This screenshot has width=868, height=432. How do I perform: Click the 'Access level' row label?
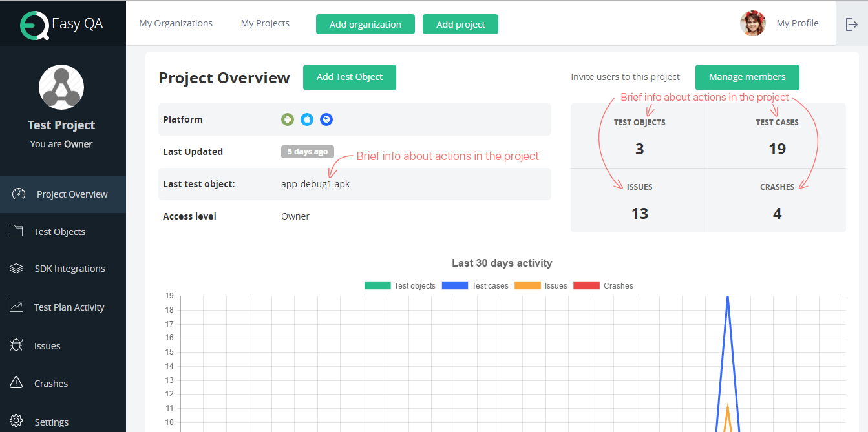(189, 216)
